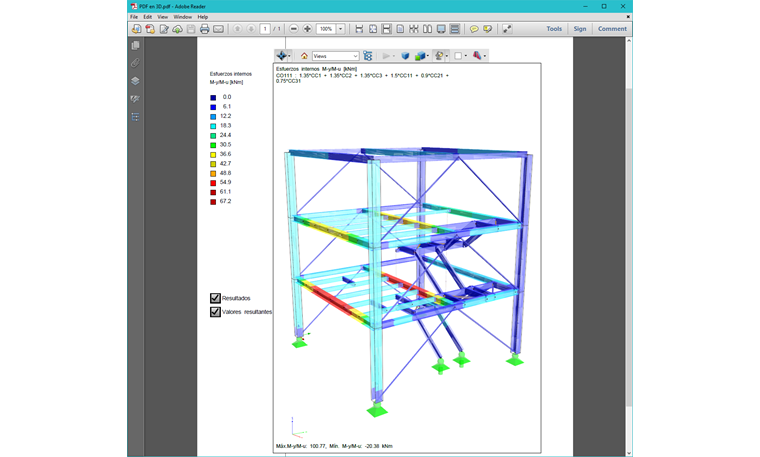Click the highlight text icon

(x=488, y=29)
